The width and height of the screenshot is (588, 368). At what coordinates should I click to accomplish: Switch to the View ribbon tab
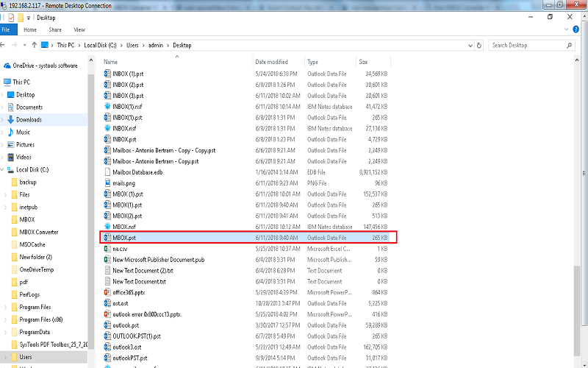click(x=79, y=29)
